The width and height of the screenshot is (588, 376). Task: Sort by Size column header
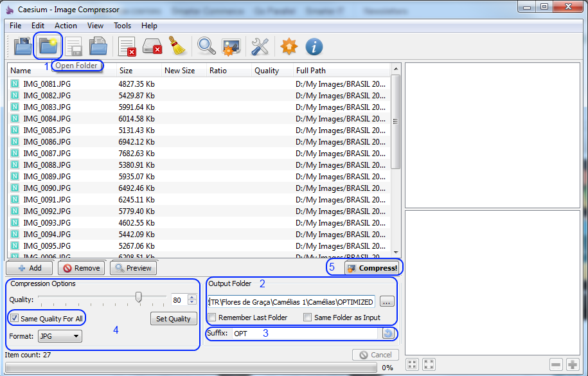139,71
